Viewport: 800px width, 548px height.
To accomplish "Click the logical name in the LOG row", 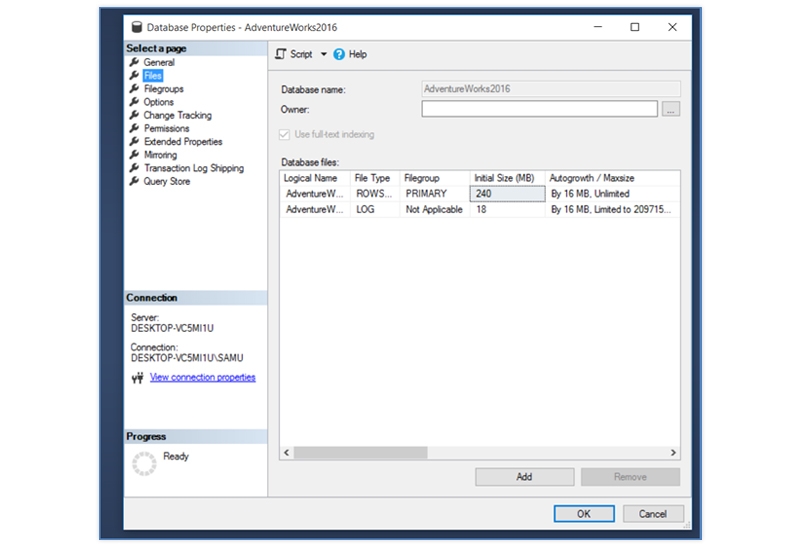I will coord(315,210).
